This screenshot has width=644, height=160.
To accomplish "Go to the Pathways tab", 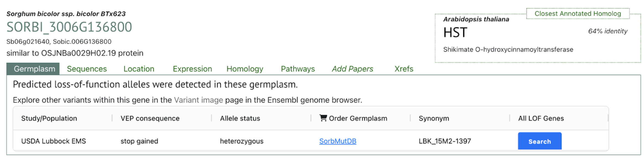I will tap(298, 69).
